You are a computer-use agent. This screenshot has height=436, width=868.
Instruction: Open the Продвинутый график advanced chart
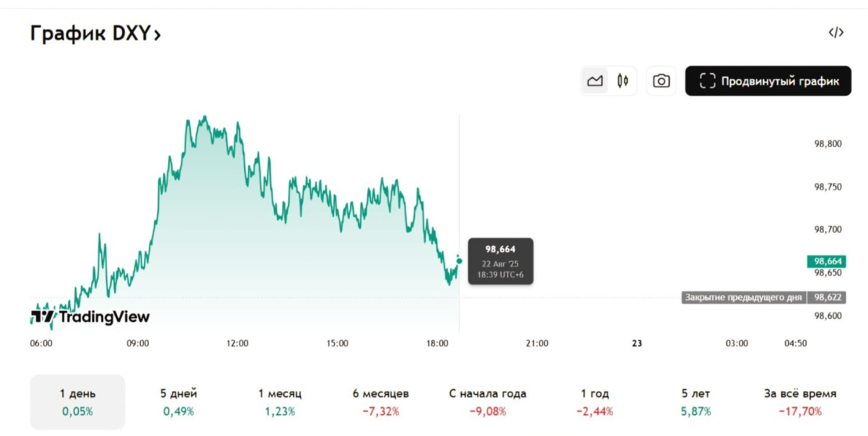(x=768, y=81)
